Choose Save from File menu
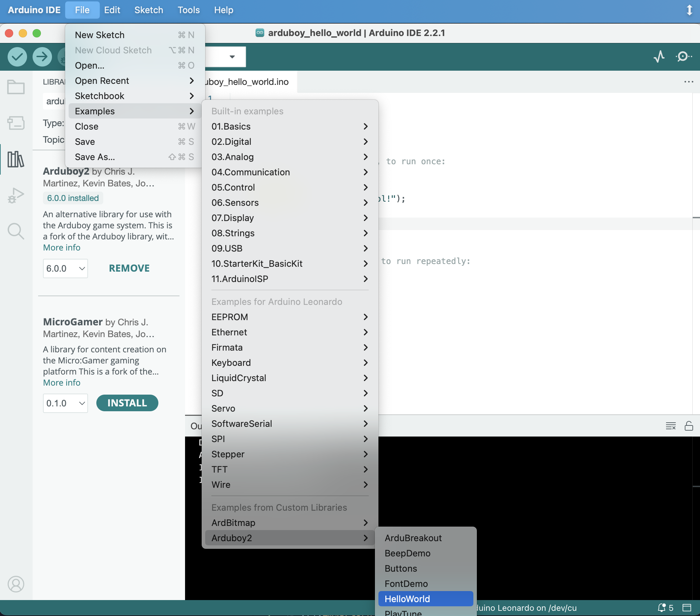 135,142
